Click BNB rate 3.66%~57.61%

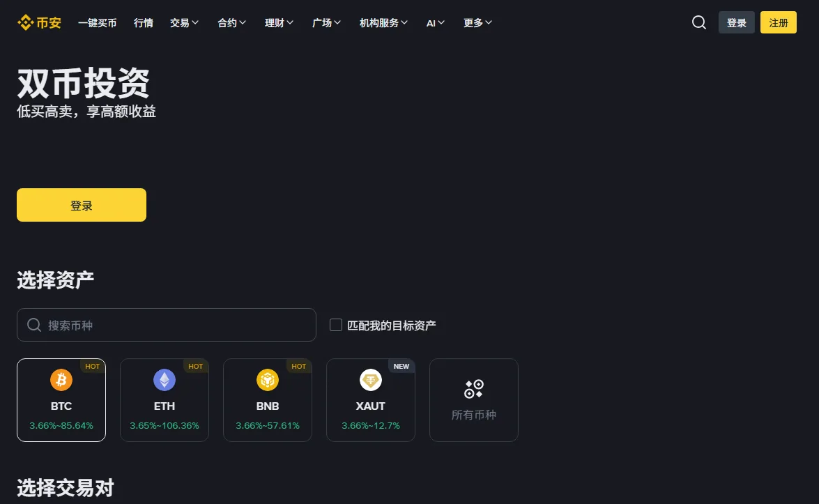pyautogui.click(x=268, y=426)
